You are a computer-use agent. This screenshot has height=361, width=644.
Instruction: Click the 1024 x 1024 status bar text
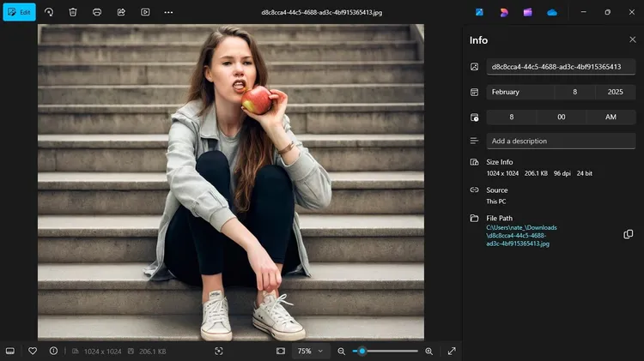[x=103, y=352]
